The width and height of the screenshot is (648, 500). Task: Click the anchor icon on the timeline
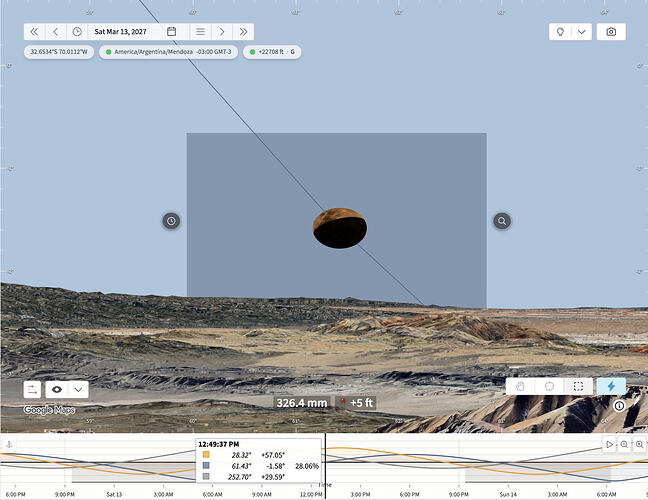point(9,444)
